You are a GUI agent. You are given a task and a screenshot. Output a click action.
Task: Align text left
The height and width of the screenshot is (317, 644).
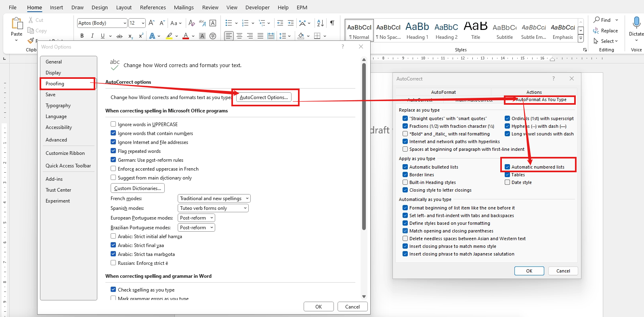(229, 36)
